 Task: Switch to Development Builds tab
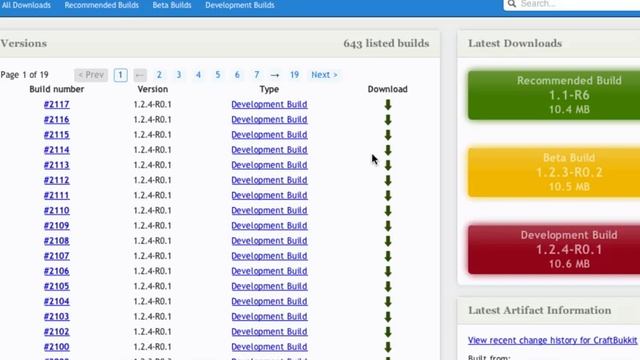(240, 5)
